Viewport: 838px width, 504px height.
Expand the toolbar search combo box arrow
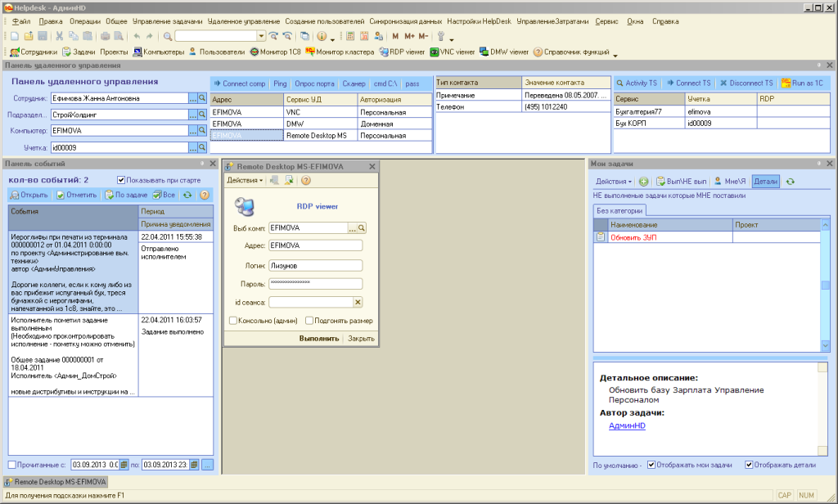(x=262, y=36)
